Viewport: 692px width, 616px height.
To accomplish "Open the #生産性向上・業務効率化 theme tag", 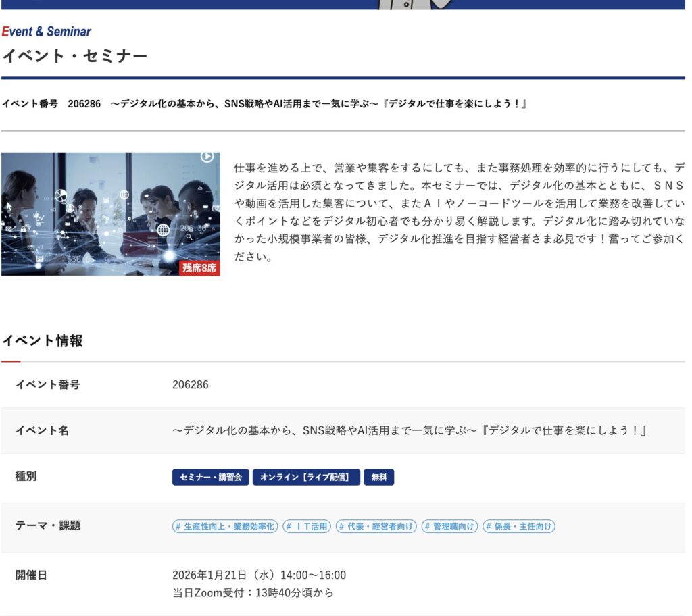I will point(225,526).
